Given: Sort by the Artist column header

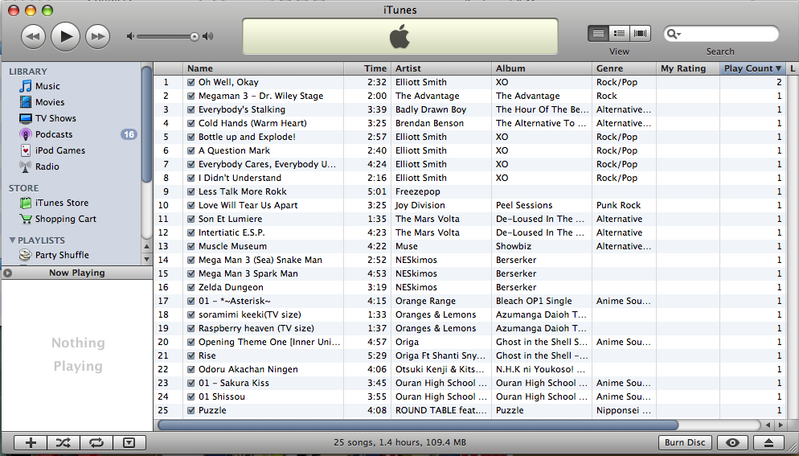Looking at the screenshot, I should [441, 68].
